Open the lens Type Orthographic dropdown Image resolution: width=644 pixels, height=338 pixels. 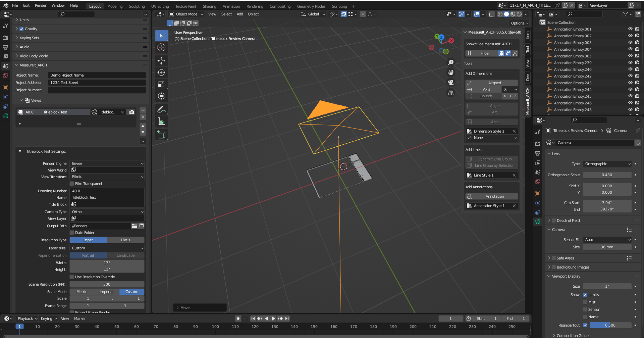tap(607, 164)
